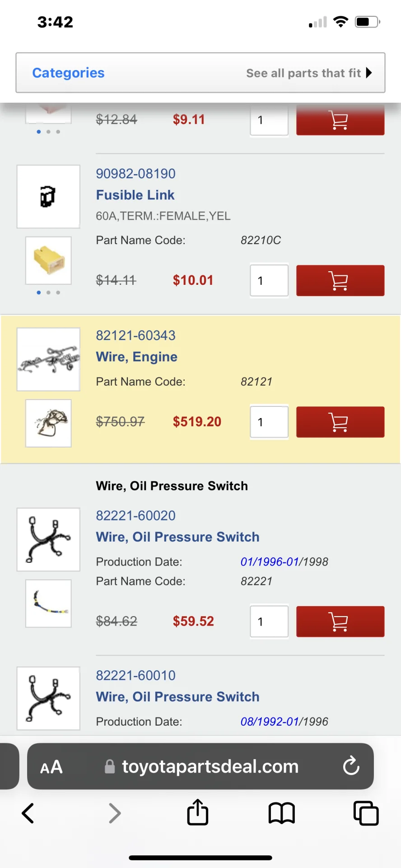Edit quantity field for Fusible Link
This screenshot has width=401, height=868.
[269, 281]
